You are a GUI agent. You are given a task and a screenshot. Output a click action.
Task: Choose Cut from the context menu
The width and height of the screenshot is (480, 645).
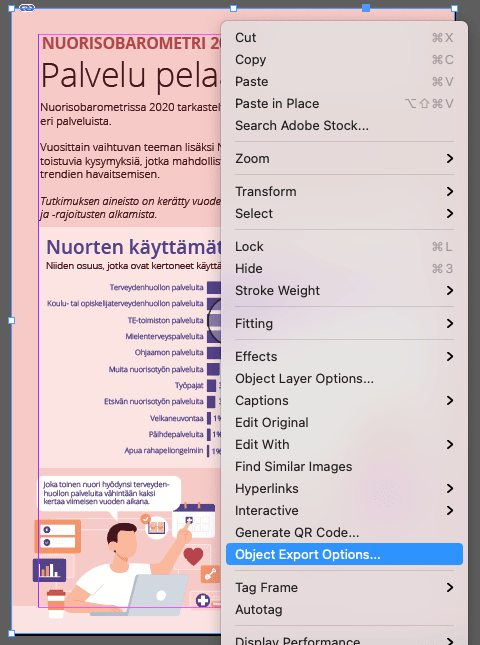[x=344, y=37]
